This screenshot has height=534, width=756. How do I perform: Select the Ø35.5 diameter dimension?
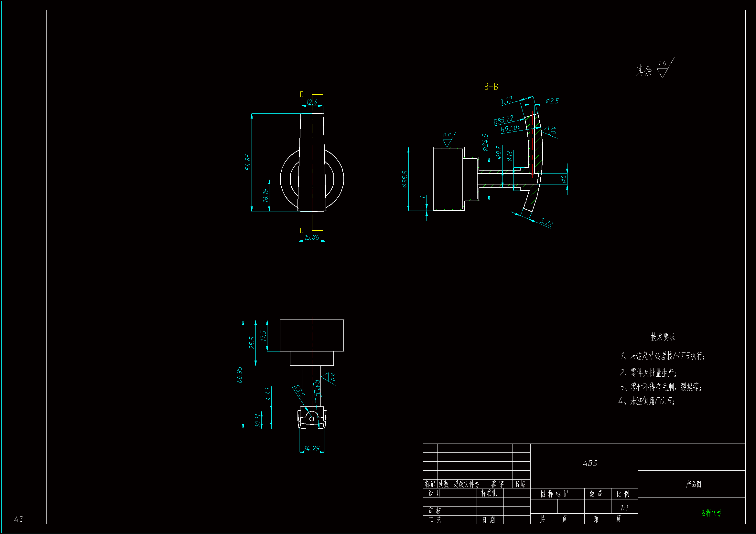click(x=405, y=179)
